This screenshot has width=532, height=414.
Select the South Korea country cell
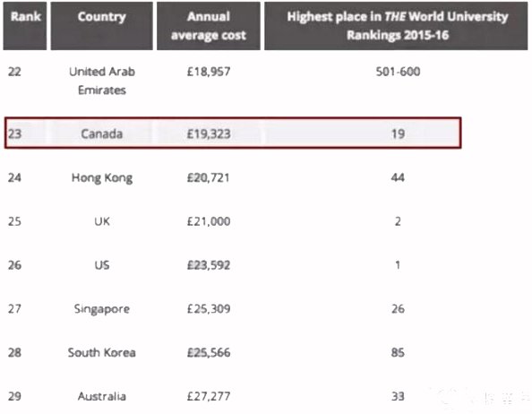click(102, 352)
